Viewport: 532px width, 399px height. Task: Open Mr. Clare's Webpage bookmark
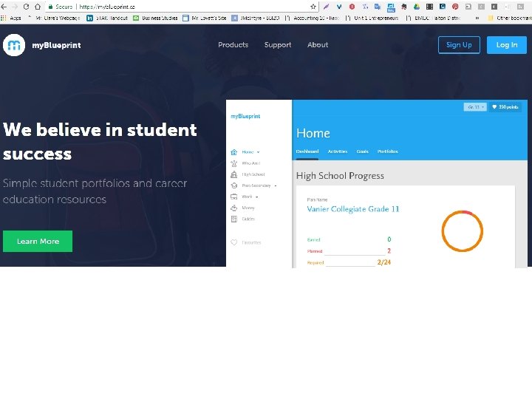tap(54, 18)
